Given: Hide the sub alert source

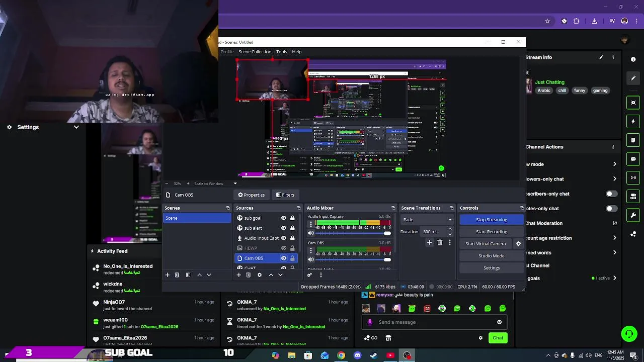Looking at the screenshot, I should point(284,228).
